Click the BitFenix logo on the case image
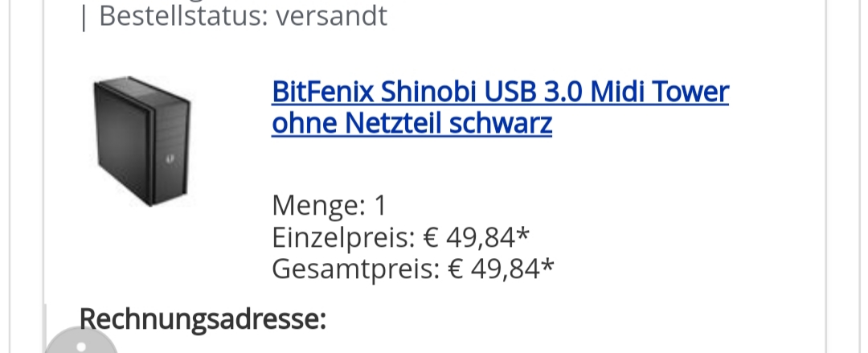This screenshot has width=868, height=353. (x=170, y=159)
